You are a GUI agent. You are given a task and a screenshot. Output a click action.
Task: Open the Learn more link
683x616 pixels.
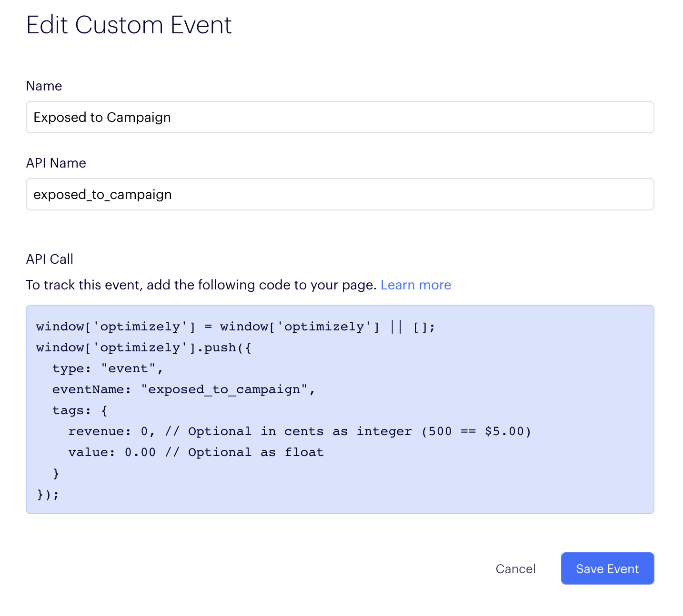point(416,285)
